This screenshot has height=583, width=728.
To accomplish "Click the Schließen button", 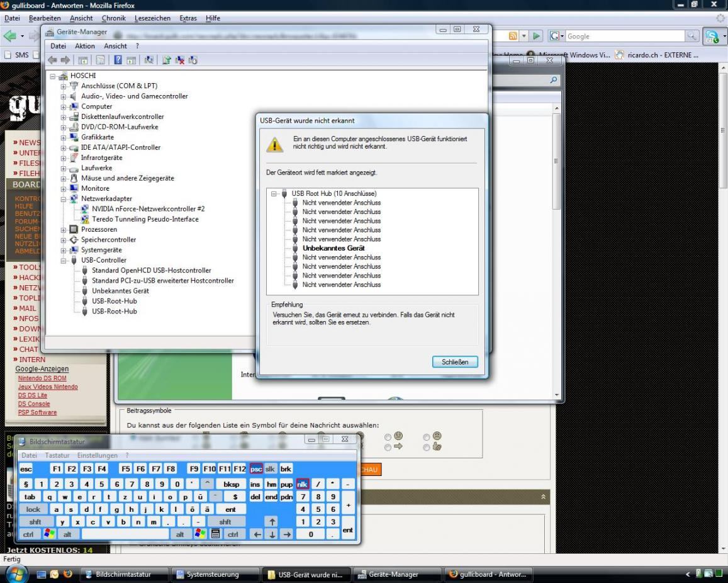I will pos(455,362).
